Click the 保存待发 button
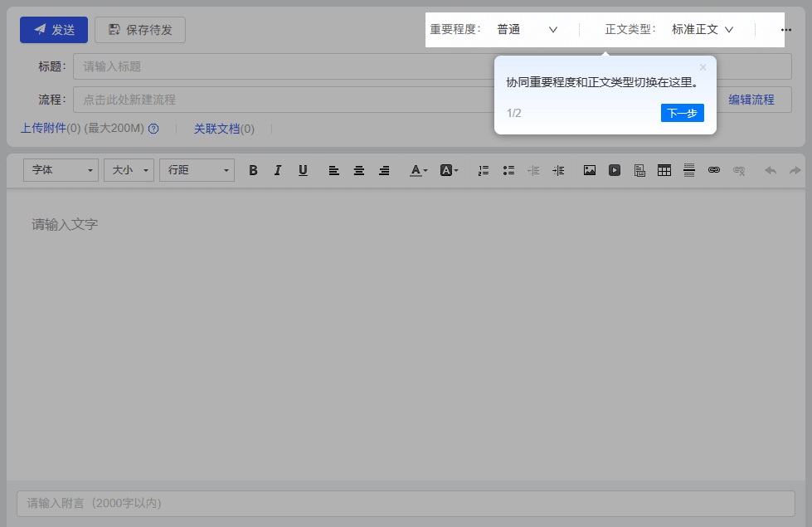This screenshot has width=812, height=527. (x=140, y=30)
